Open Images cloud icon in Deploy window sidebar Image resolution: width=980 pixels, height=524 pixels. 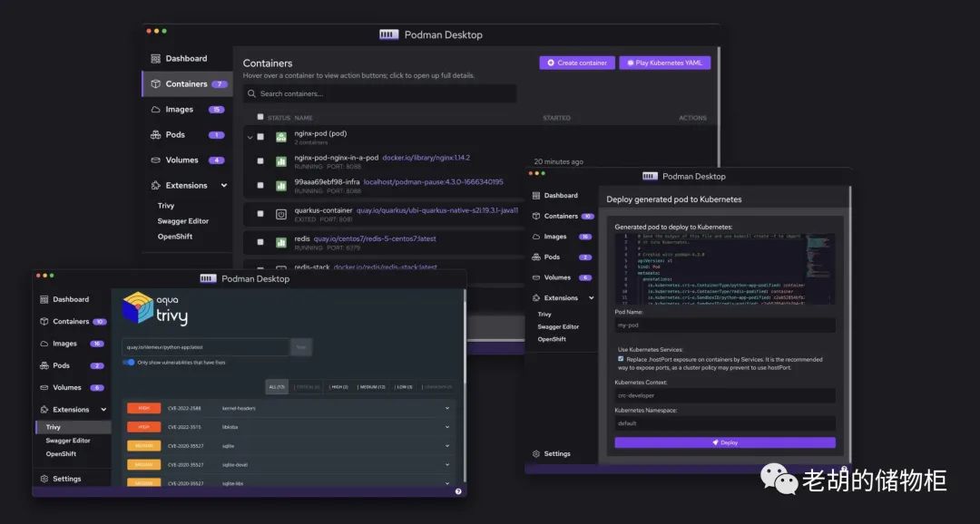click(x=536, y=237)
